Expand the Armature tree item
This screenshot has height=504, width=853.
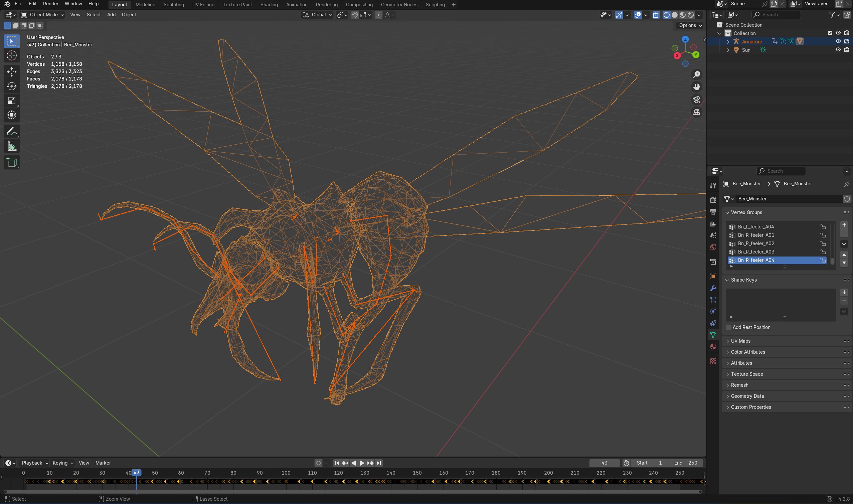coord(728,41)
